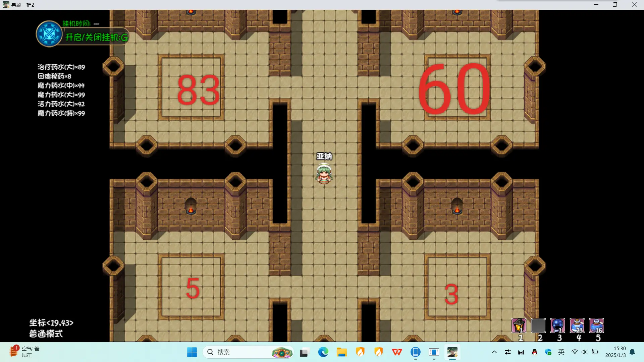Open Task View from the taskbar
Image resolution: width=644 pixels, height=362 pixels.
pyautogui.click(x=304, y=352)
